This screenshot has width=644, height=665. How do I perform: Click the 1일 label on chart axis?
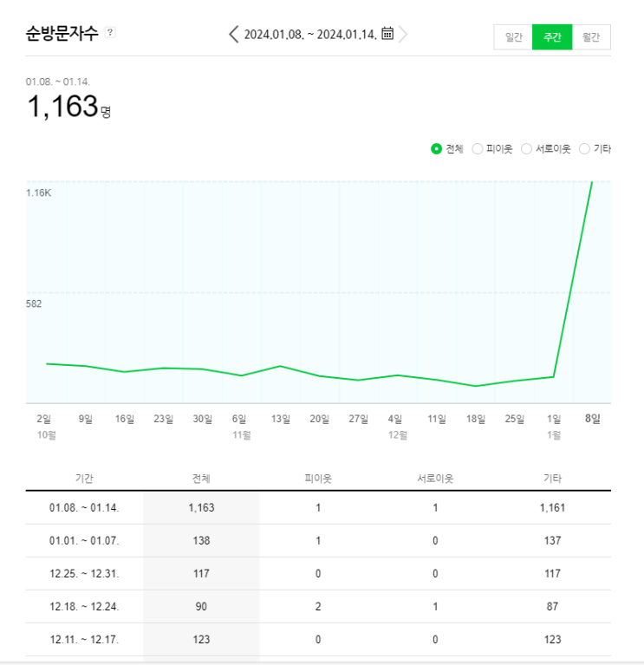point(554,419)
